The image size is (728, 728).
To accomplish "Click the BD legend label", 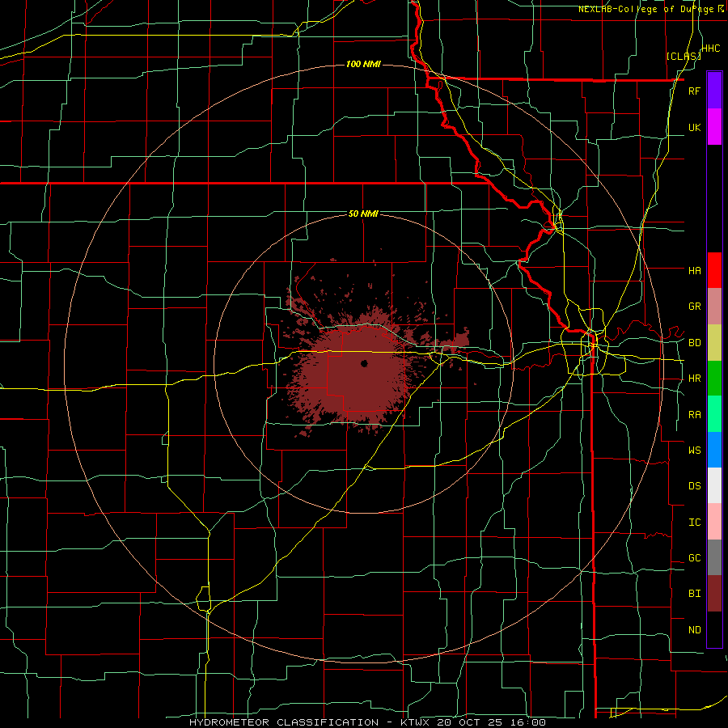I will click(x=694, y=343).
